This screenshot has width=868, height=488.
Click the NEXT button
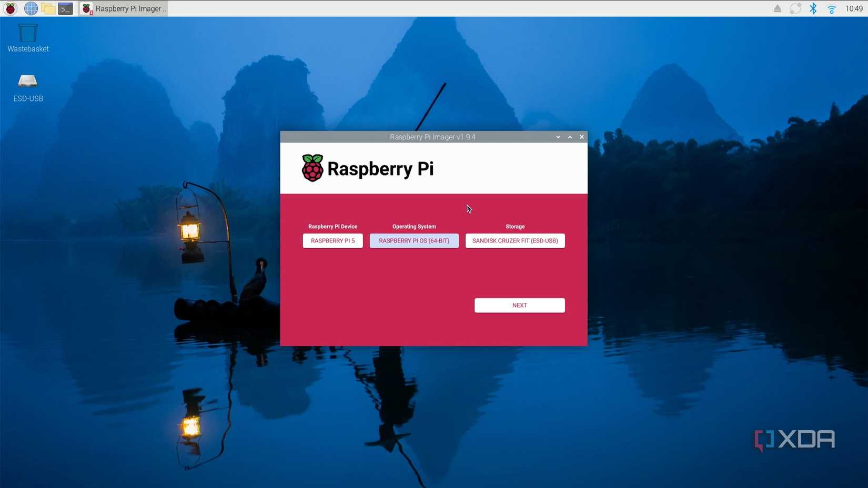pos(520,306)
